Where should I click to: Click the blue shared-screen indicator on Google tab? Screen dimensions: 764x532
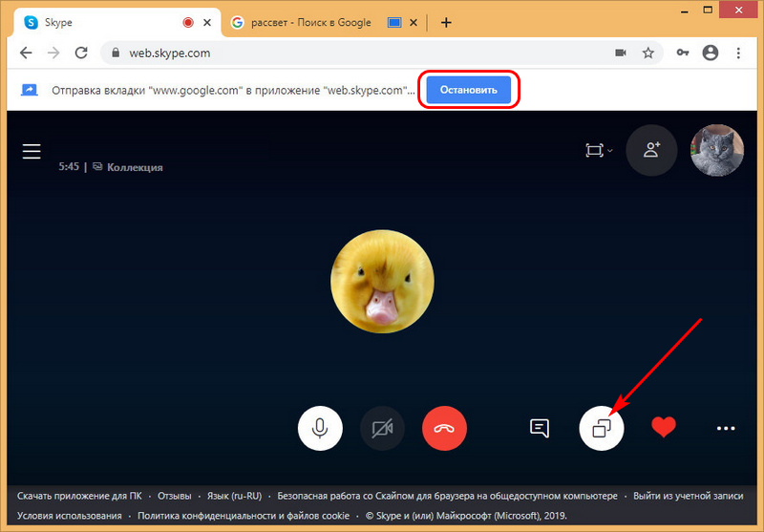(x=394, y=22)
